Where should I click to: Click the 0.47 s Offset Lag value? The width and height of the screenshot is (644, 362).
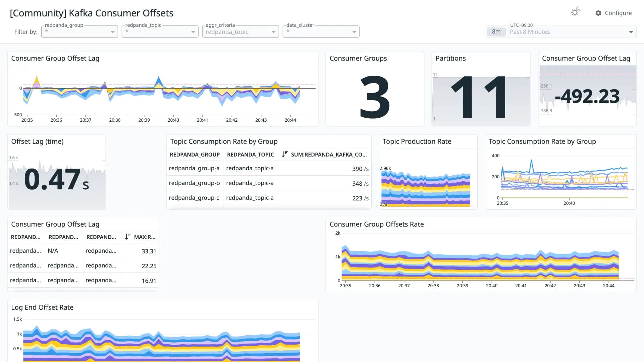(x=56, y=180)
